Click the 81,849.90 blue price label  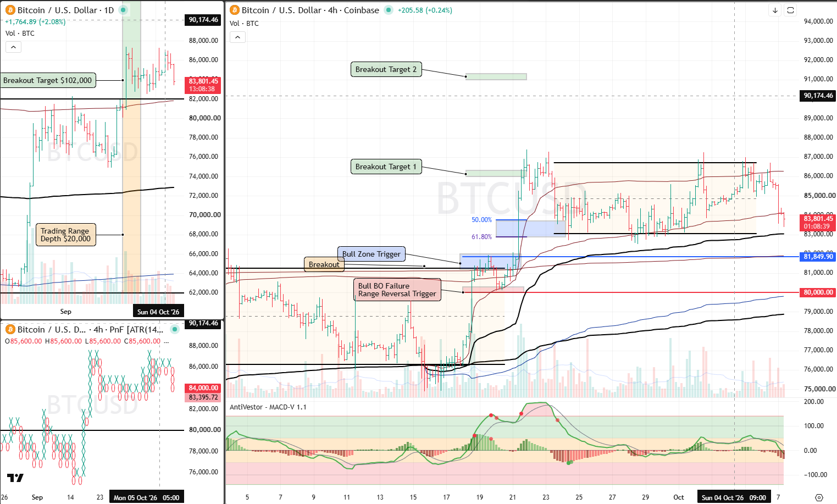pos(818,257)
